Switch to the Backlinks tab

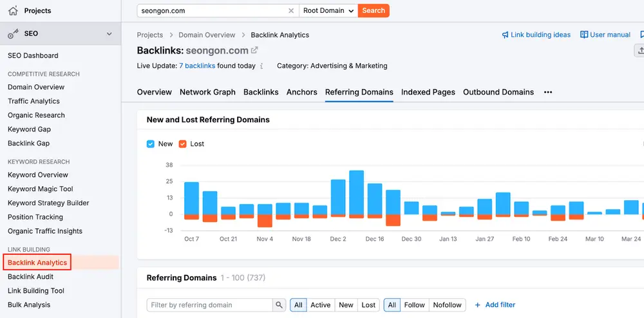[x=261, y=92]
